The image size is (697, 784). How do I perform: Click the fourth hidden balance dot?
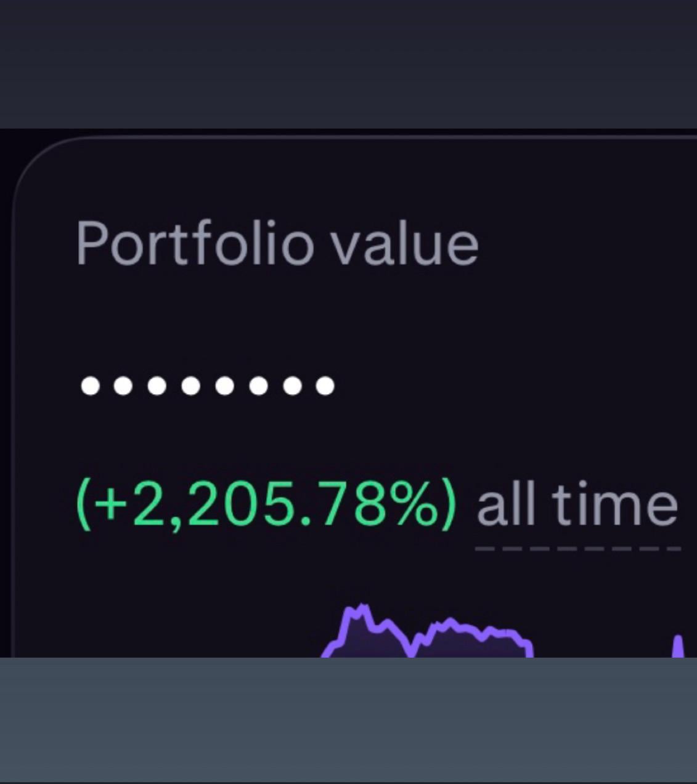pyautogui.click(x=191, y=386)
